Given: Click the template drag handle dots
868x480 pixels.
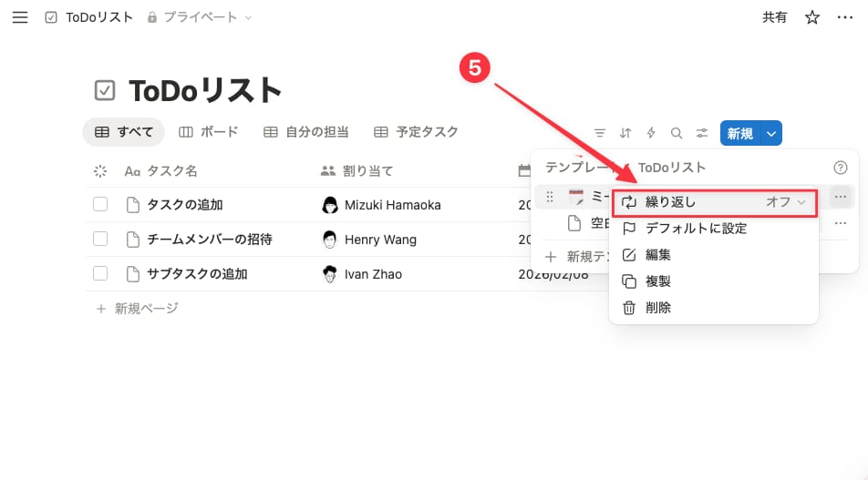Looking at the screenshot, I should coord(550,197).
